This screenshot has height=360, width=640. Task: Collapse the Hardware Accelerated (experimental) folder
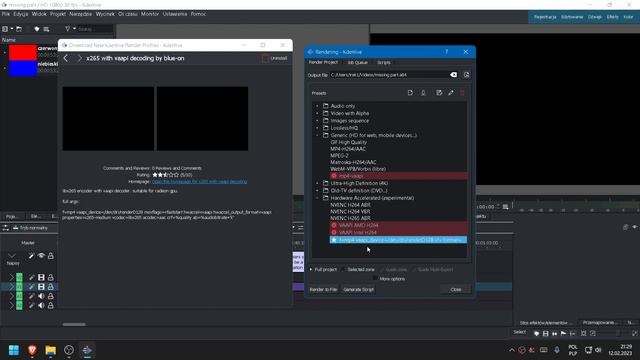coord(317,198)
